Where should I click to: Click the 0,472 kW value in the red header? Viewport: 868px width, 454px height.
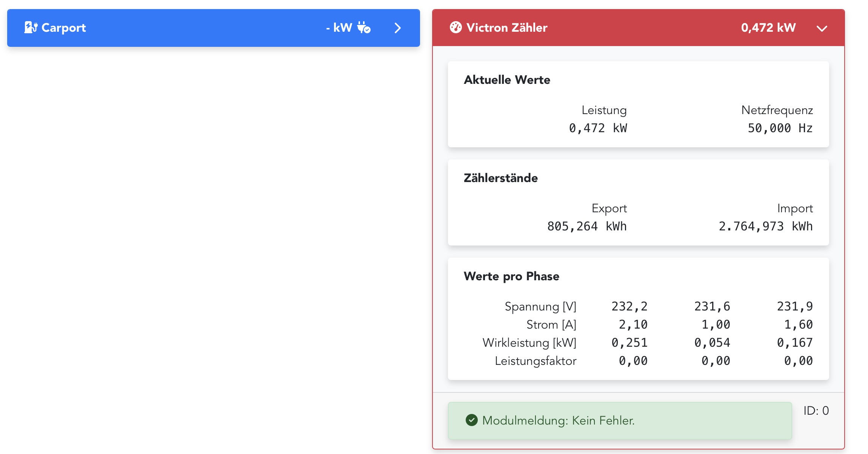[768, 28]
